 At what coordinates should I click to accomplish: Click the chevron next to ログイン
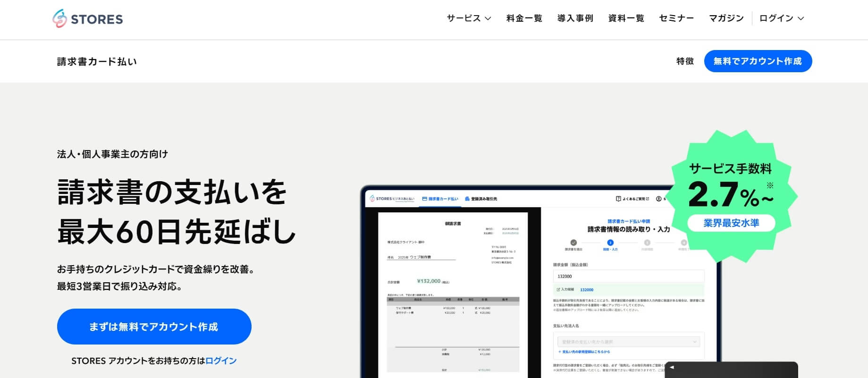click(x=801, y=19)
